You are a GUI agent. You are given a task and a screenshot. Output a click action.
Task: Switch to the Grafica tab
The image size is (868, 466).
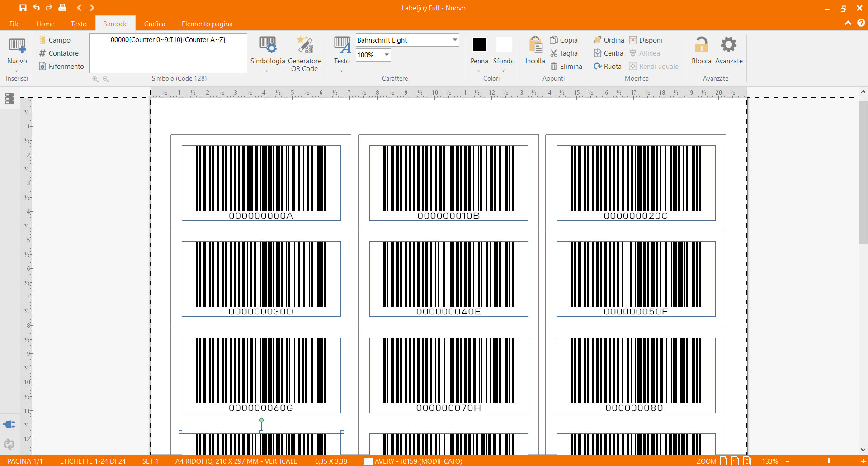pyautogui.click(x=155, y=24)
